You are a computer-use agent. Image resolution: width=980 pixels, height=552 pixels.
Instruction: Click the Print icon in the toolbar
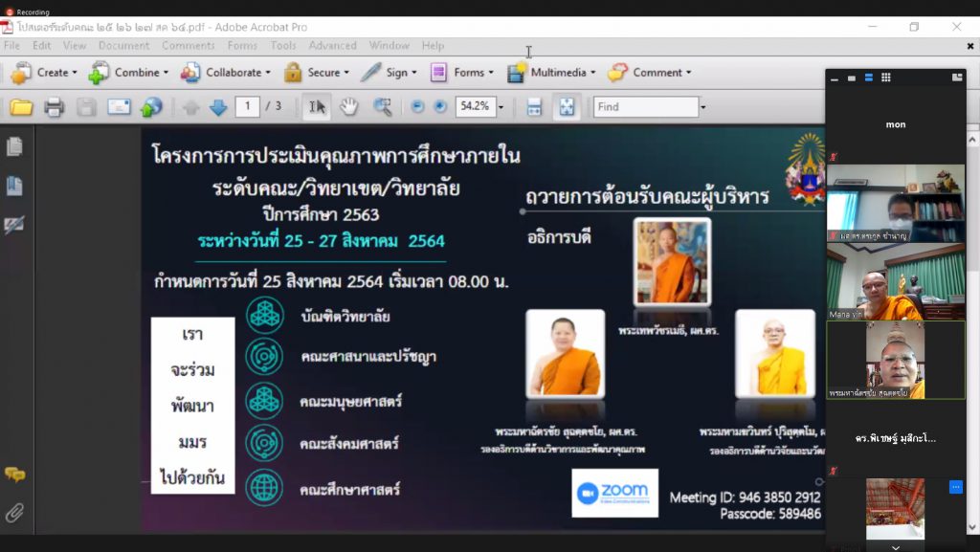tap(54, 107)
